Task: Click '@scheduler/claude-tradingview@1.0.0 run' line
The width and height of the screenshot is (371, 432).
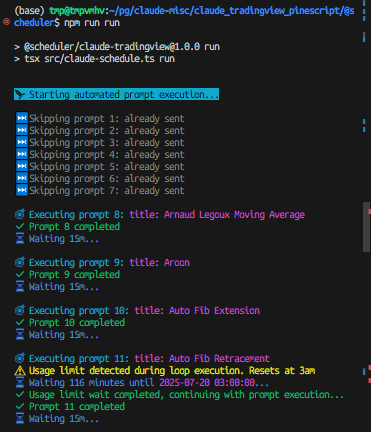Action: pyautogui.click(x=122, y=47)
